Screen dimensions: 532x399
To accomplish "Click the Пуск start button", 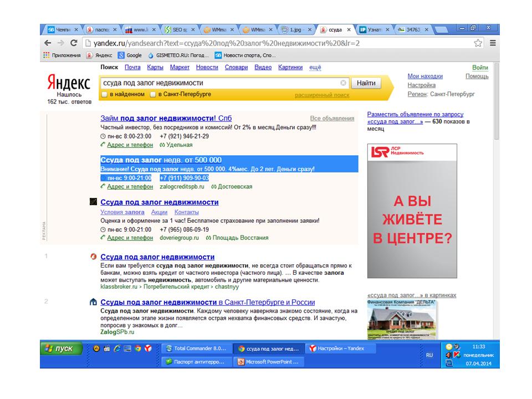I will pos(62,349).
